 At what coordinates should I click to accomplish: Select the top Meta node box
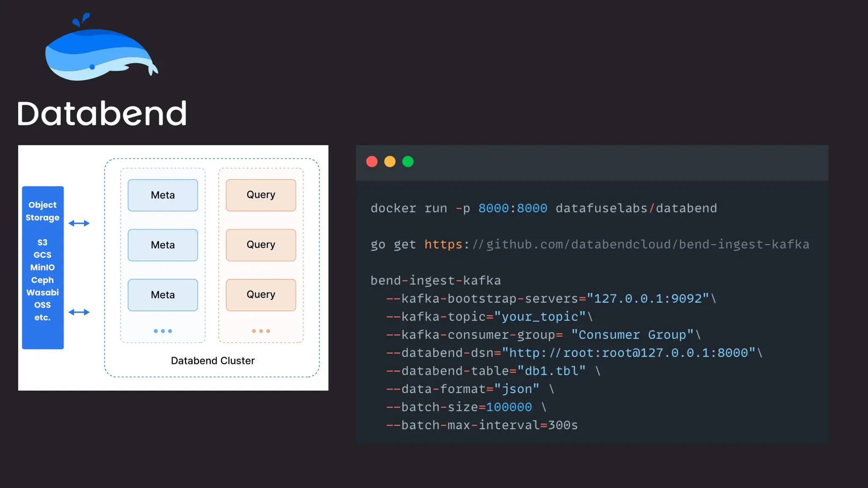(163, 195)
